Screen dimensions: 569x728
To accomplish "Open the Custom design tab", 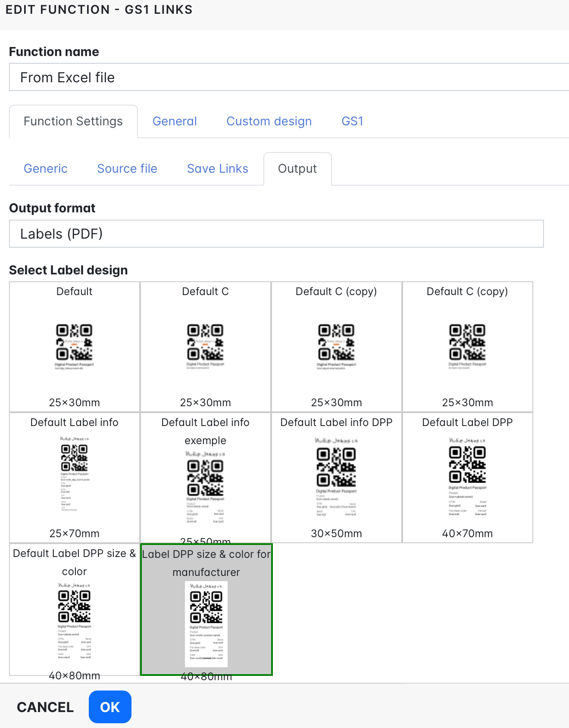I will point(269,121).
